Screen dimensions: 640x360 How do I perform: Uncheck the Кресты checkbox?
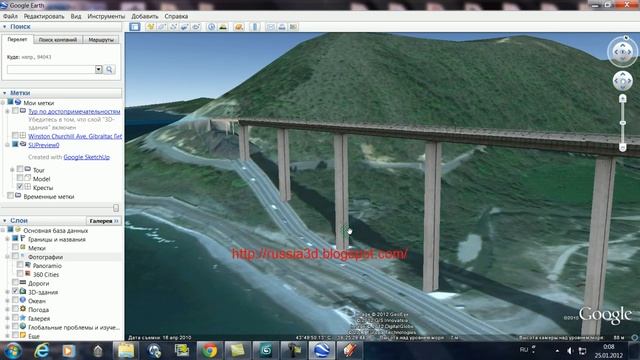pos(20,187)
